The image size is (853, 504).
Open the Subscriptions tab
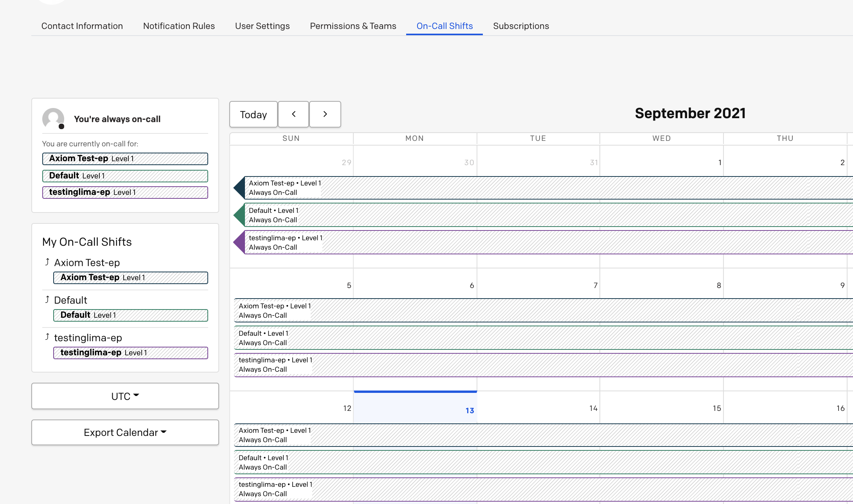tap(521, 26)
